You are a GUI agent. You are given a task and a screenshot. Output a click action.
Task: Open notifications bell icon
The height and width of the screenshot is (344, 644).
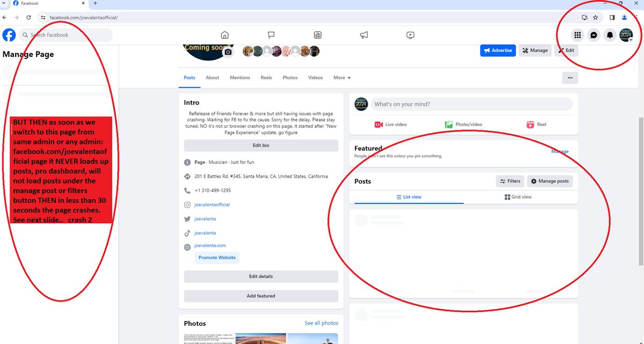click(610, 35)
